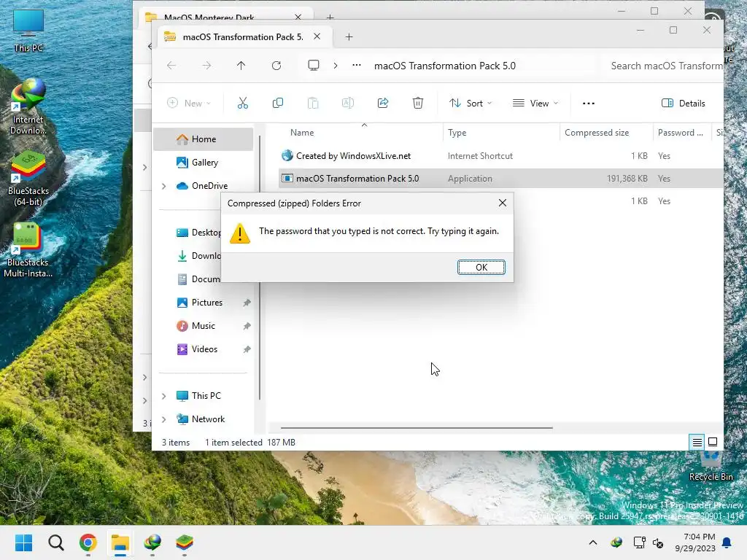747x560 pixels.
Task: Sort by the Type column header
Action: point(502,133)
